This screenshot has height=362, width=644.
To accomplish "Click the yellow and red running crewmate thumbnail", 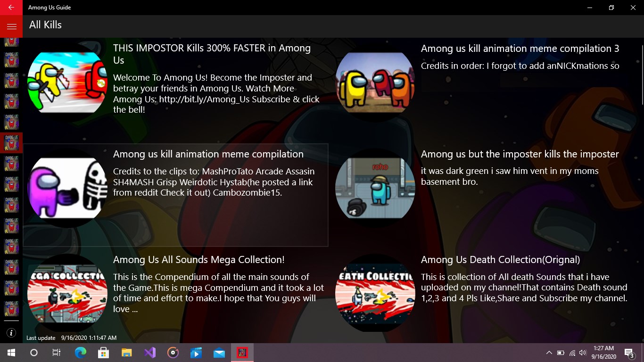I will 67,82.
